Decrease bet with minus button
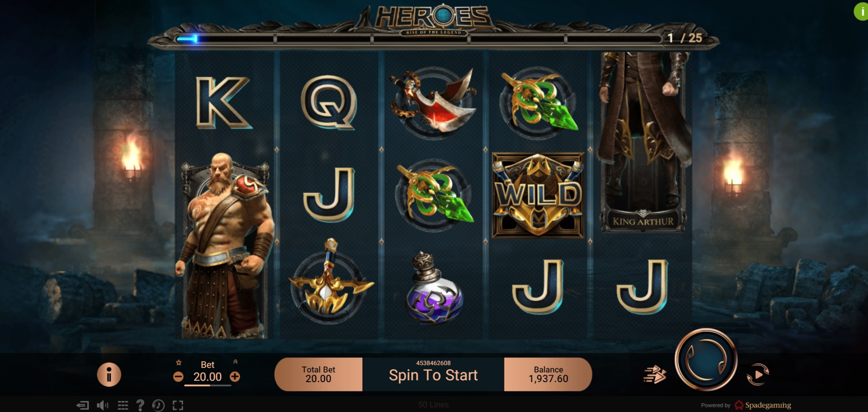 pos(178,377)
